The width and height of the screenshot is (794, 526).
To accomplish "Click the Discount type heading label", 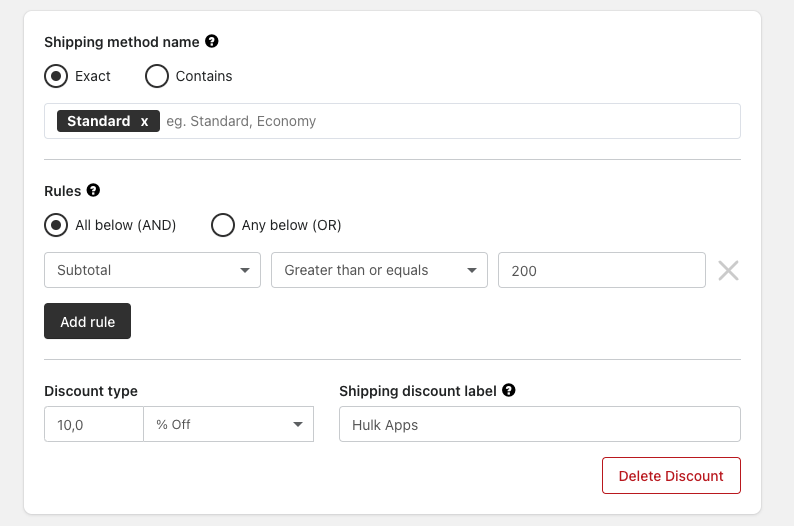I will click(x=91, y=391).
